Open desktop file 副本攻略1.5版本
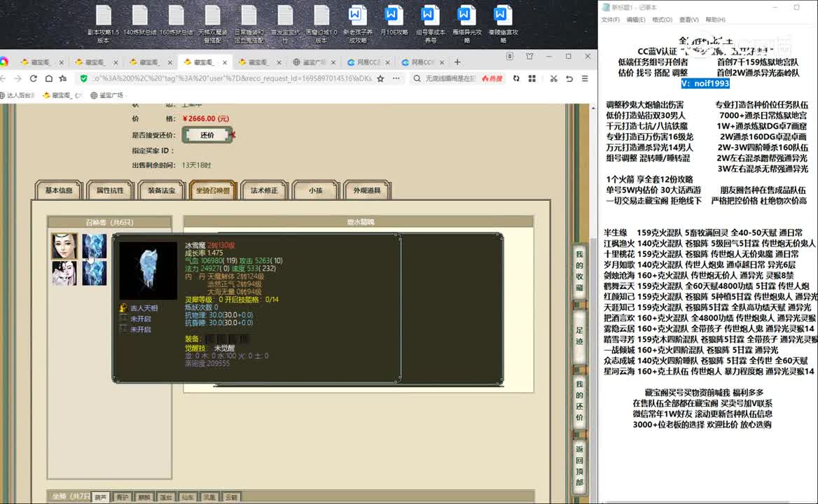The image size is (818, 504). tap(103, 24)
